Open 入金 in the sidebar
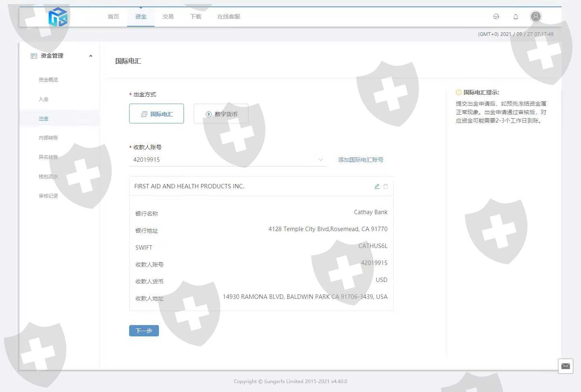The width and height of the screenshot is (581, 392). click(44, 99)
